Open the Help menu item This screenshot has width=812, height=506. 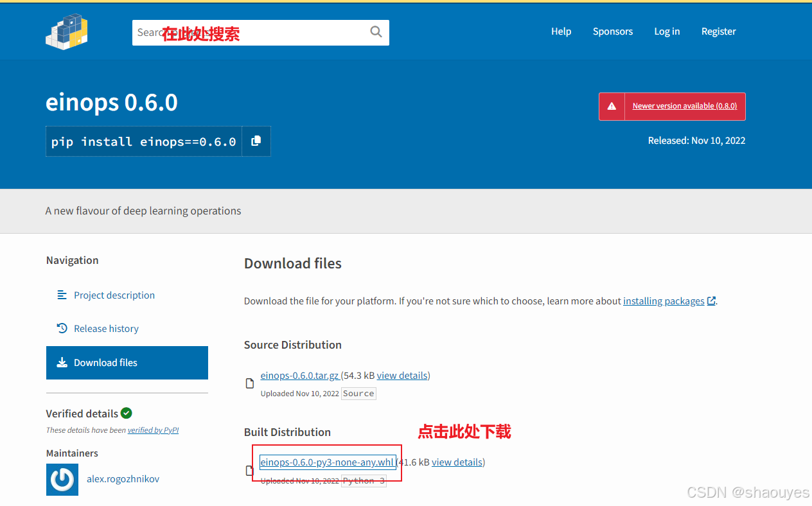tap(561, 31)
